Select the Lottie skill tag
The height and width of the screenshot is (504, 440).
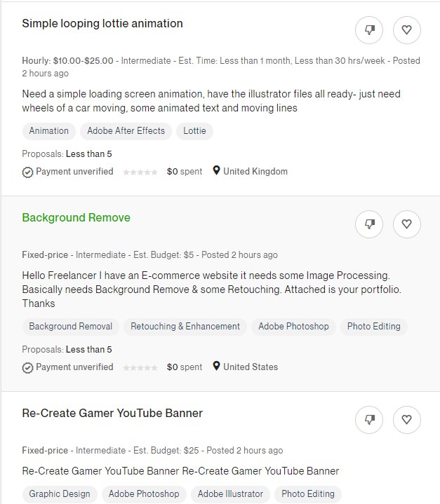pos(194,131)
